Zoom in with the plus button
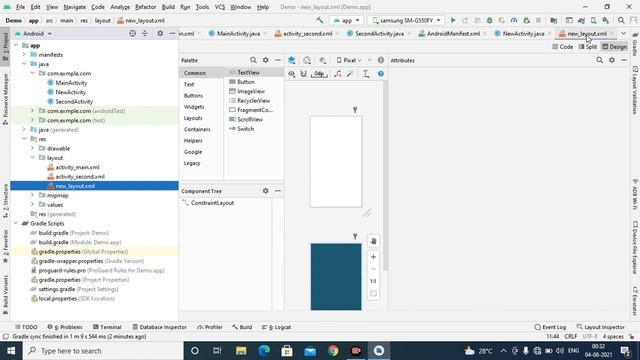640x360 pixels. [x=373, y=257]
